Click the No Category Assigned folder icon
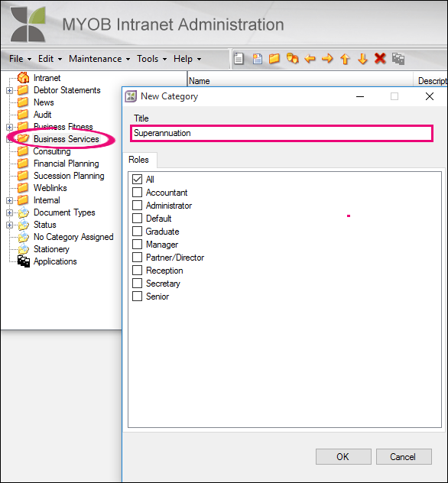This screenshot has width=448, height=483. [x=24, y=237]
